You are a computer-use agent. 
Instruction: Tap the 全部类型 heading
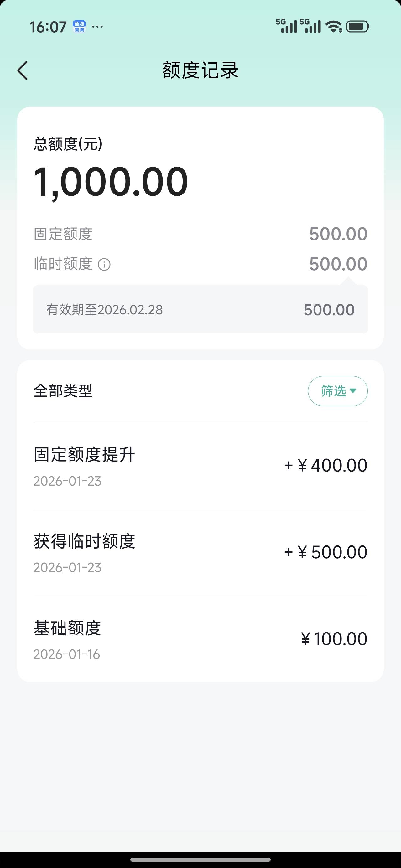click(x=63, y=391)
